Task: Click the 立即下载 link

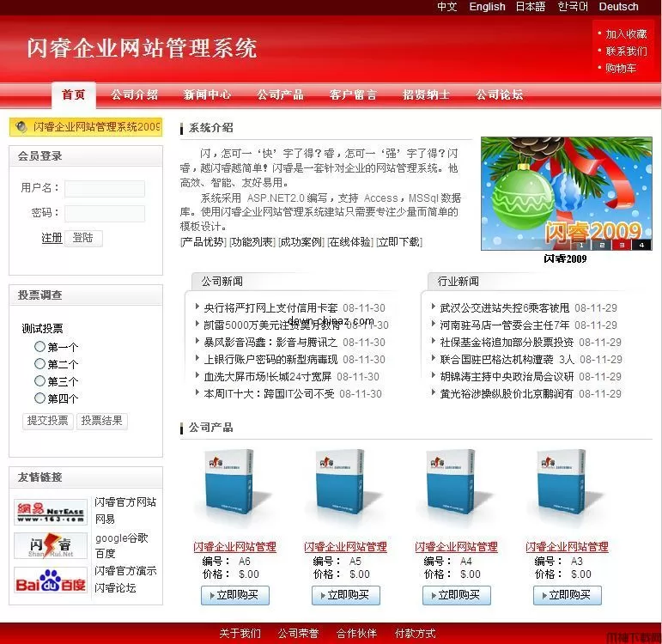Action: tap(399, 242)
